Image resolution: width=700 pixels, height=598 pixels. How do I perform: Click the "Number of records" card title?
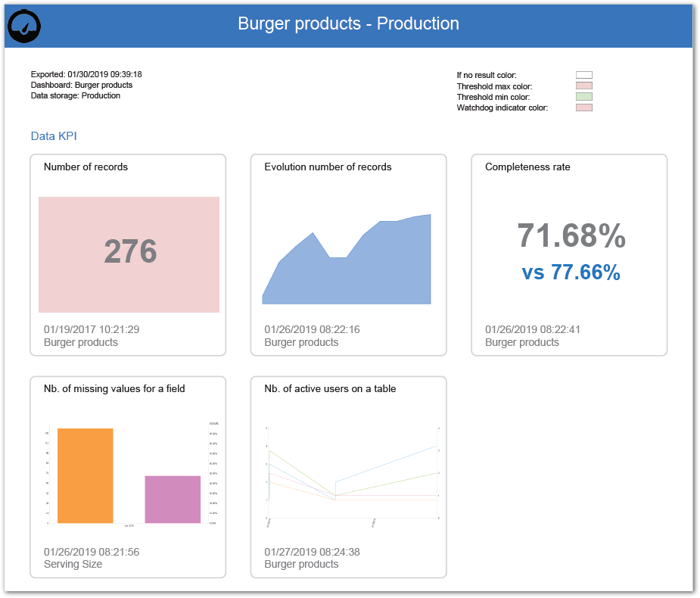pyautogui.click(x=86, y=167)
